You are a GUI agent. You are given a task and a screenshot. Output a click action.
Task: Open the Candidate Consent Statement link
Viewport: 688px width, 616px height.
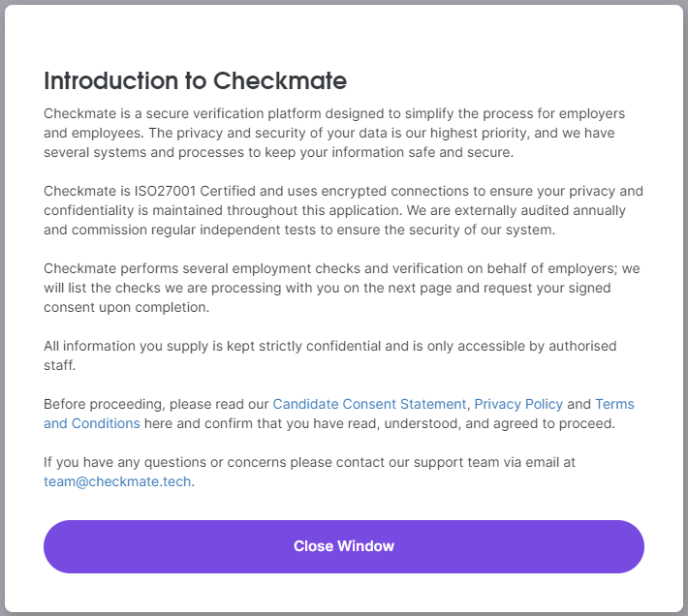click(x=369, y=404)
